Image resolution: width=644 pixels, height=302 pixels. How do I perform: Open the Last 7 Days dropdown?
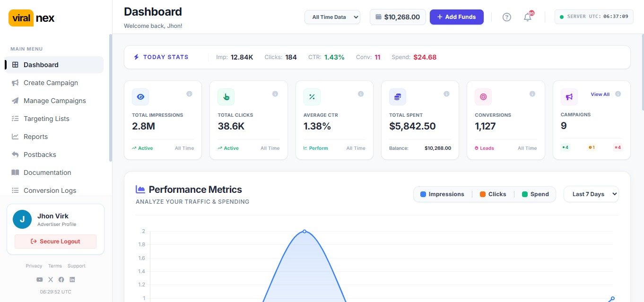click(591, 194)
